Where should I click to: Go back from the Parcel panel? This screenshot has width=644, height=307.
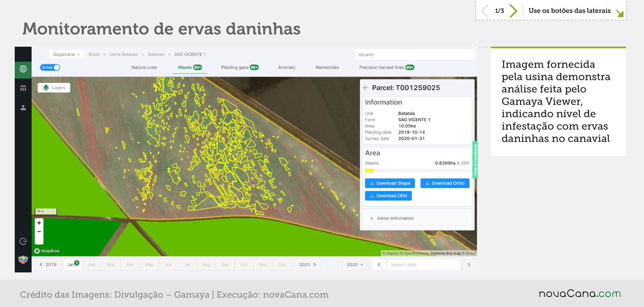click(x=366, y=88)
